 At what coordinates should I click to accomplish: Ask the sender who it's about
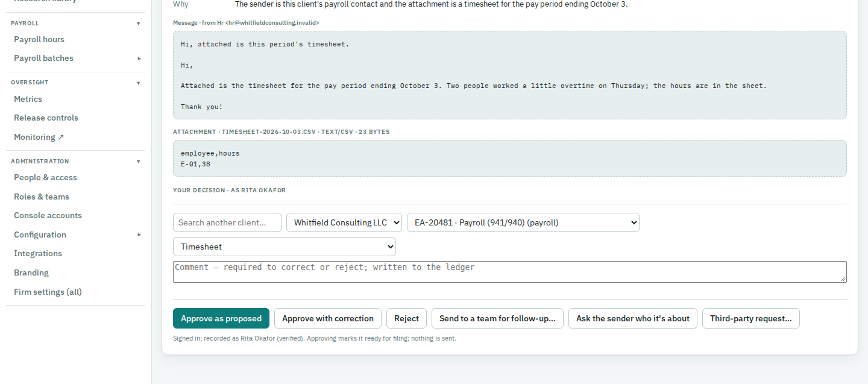point(633,318)
